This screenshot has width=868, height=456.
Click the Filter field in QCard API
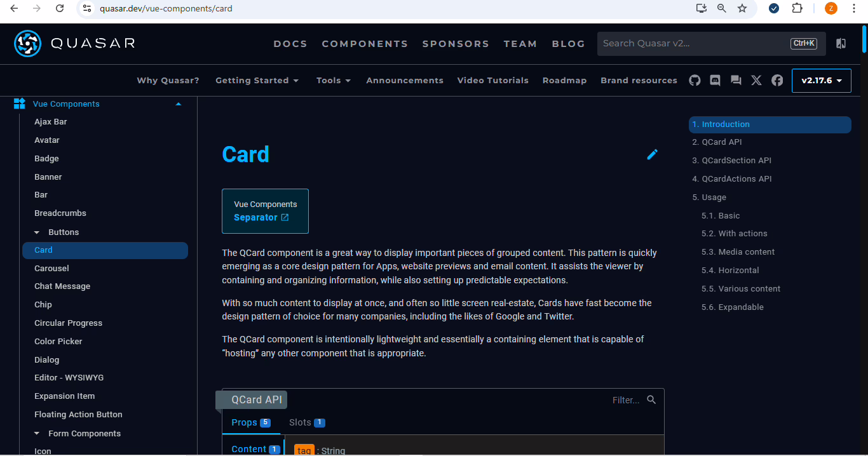[x=626, y=400]
